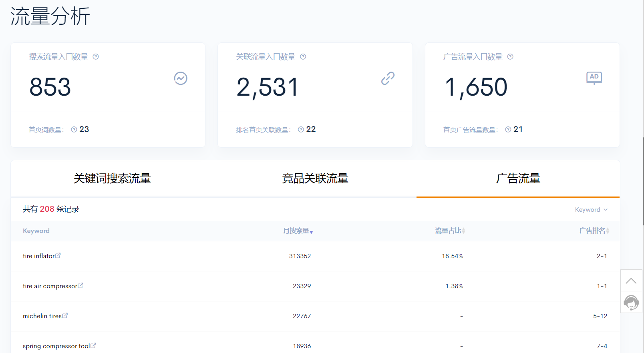Click the back-to-top arrow button
The width and height of the screenshot is (644, 353).
(631, 281)
